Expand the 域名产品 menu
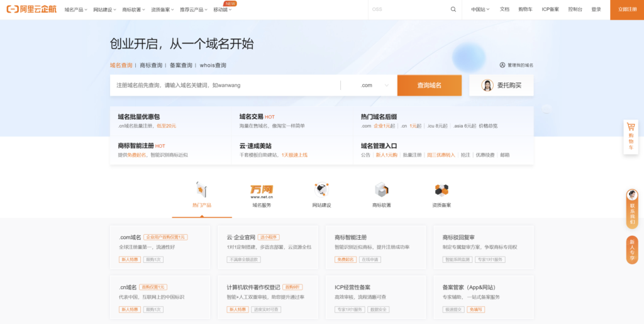The width and height of the screenshot is (644, 324). [76, 9]
